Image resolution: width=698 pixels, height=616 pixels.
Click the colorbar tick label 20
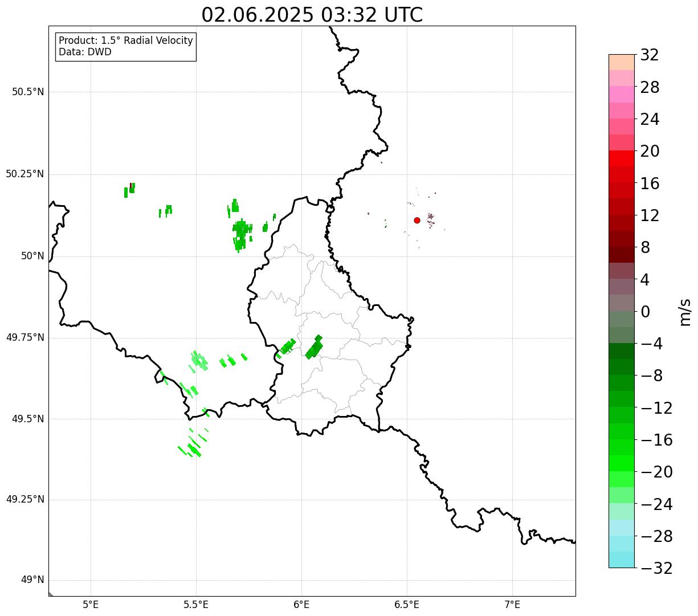point(650,152)
